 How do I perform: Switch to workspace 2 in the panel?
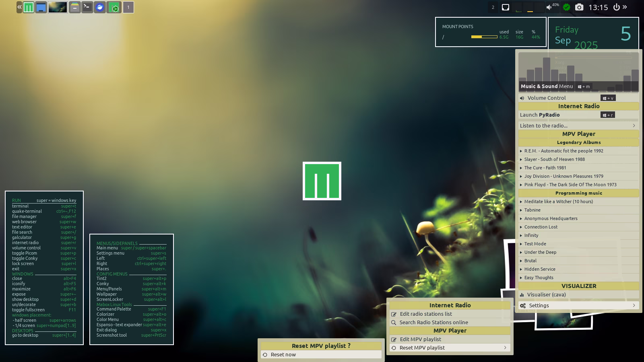pyautogui.click(x=493, y=7)
